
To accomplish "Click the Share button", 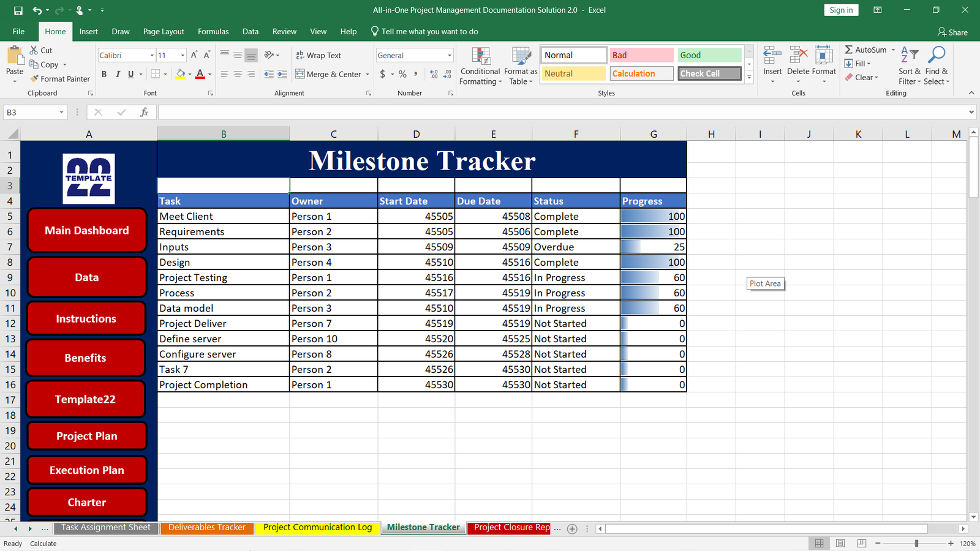I will (952, 32).
